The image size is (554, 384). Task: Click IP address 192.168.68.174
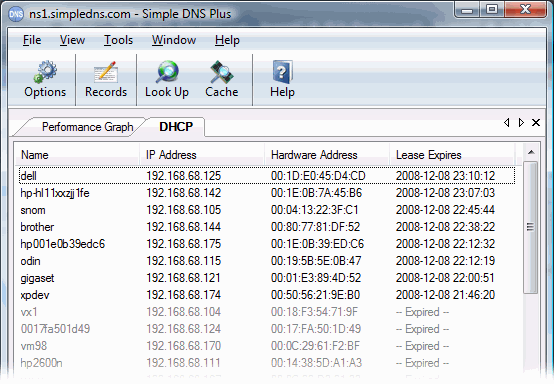[x=183, y=295]
